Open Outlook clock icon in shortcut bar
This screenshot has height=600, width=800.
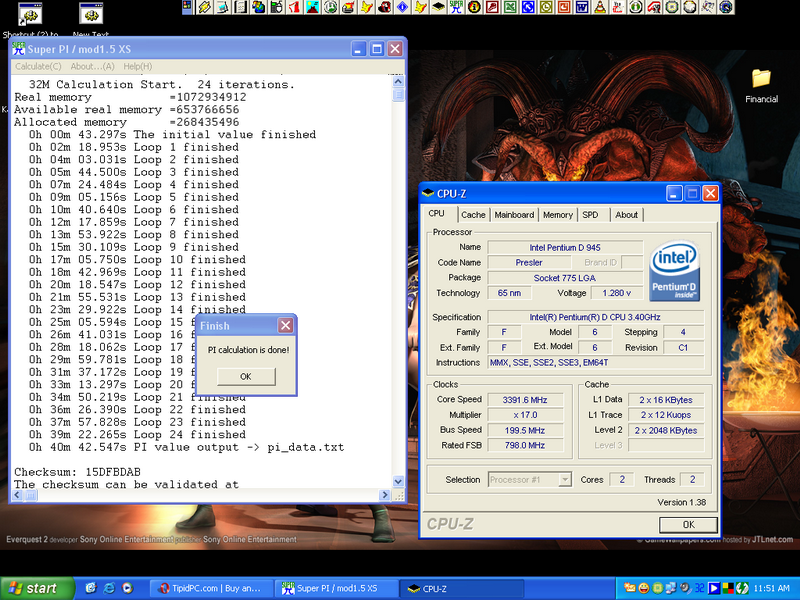click(x=546, y=7)
